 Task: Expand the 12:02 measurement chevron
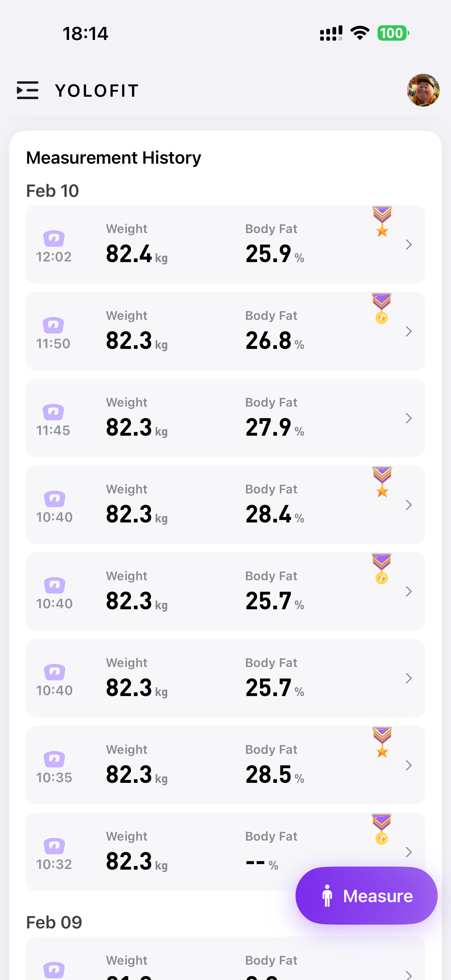tap(408, 245)
